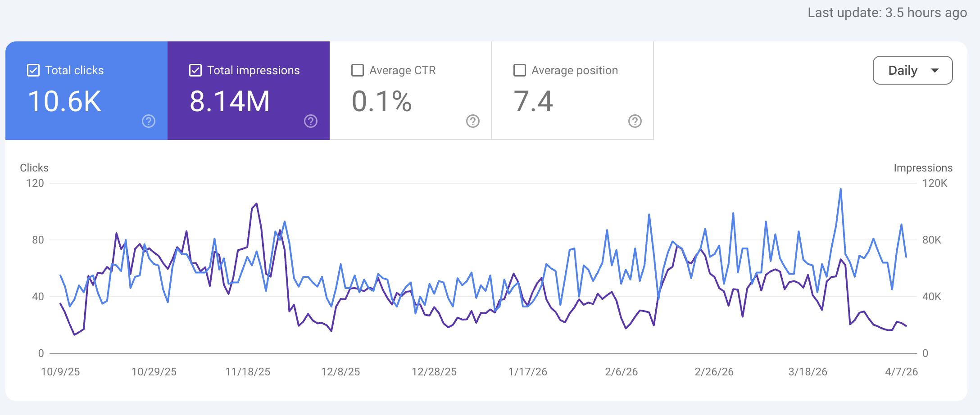Image resolution: width=980 pixels, height=415 pixels.
Task: Click the 10.6K total clicks value
Action: tap(64, 100)
